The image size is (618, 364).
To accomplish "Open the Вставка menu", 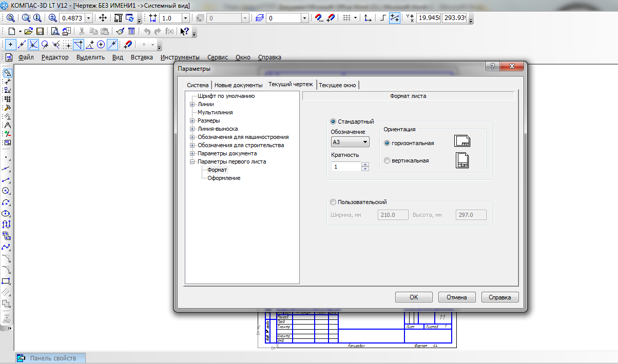I will click(x=142, y=57).
